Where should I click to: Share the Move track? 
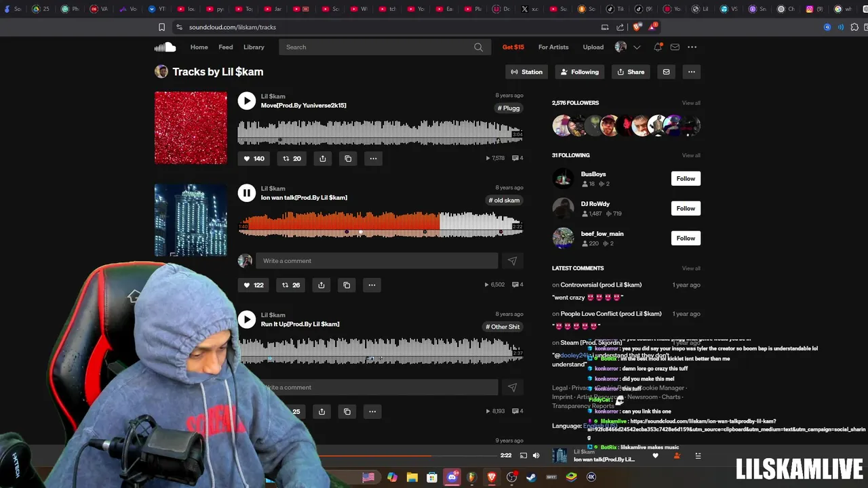[323, 159]
